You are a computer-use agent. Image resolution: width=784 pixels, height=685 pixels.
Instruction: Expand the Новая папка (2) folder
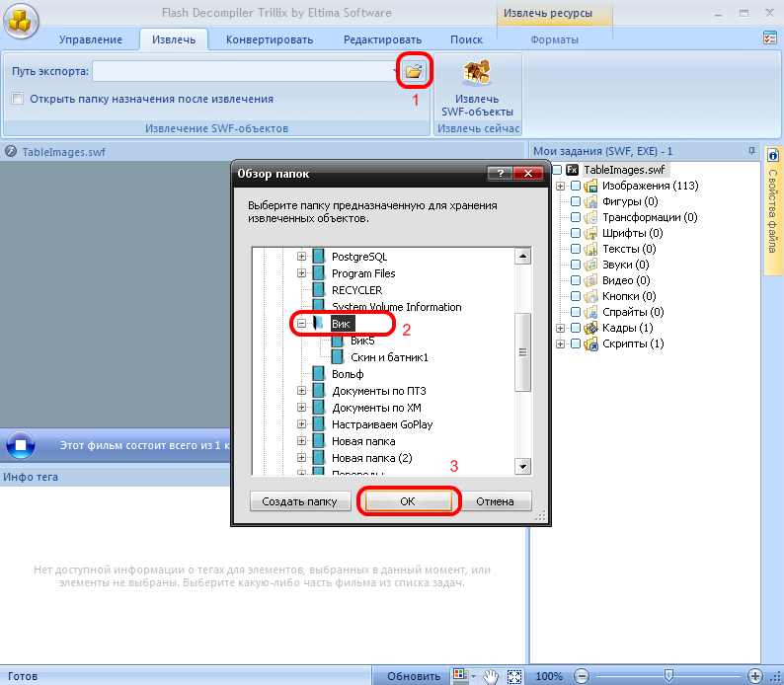tap(301, 457)
